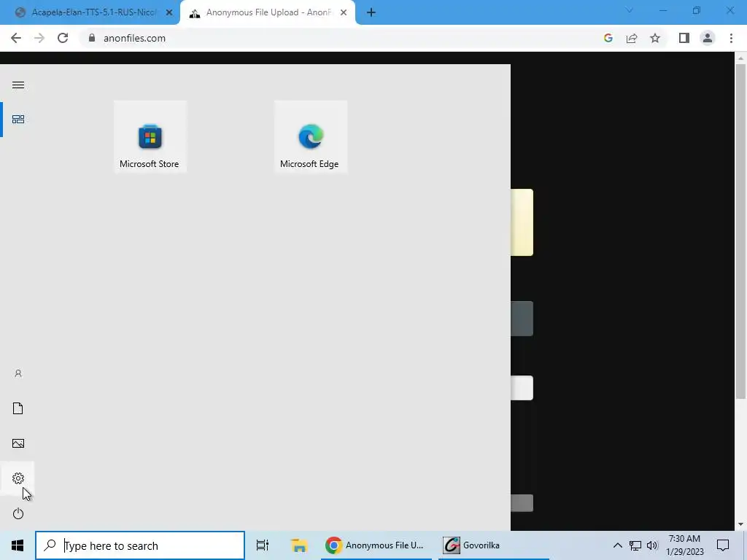
Task: Open Settings via the gear icon
Action: pyautogui.click(x=18, y=478)
